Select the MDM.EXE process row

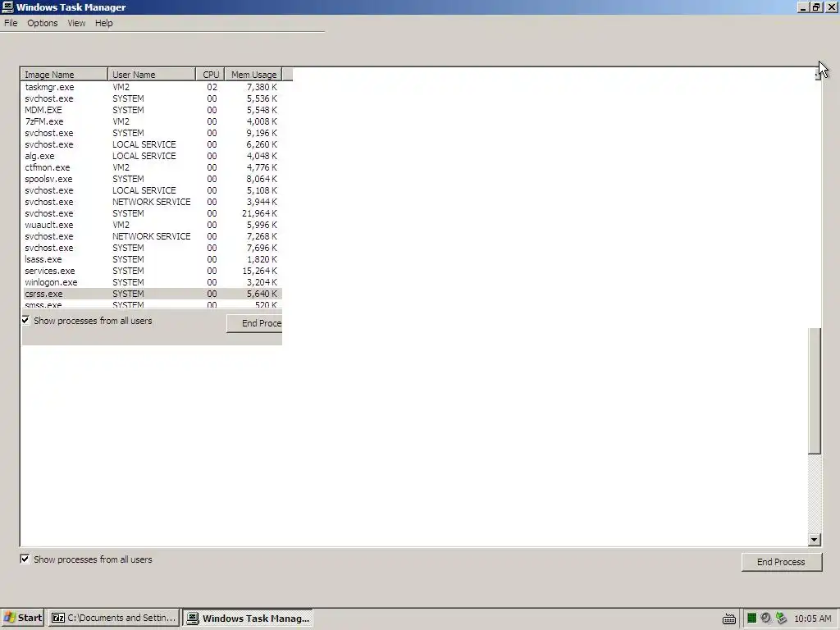152,110
